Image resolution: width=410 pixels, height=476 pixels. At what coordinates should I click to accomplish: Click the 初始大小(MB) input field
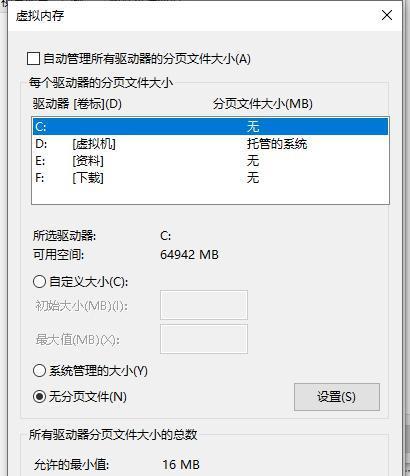204,305
